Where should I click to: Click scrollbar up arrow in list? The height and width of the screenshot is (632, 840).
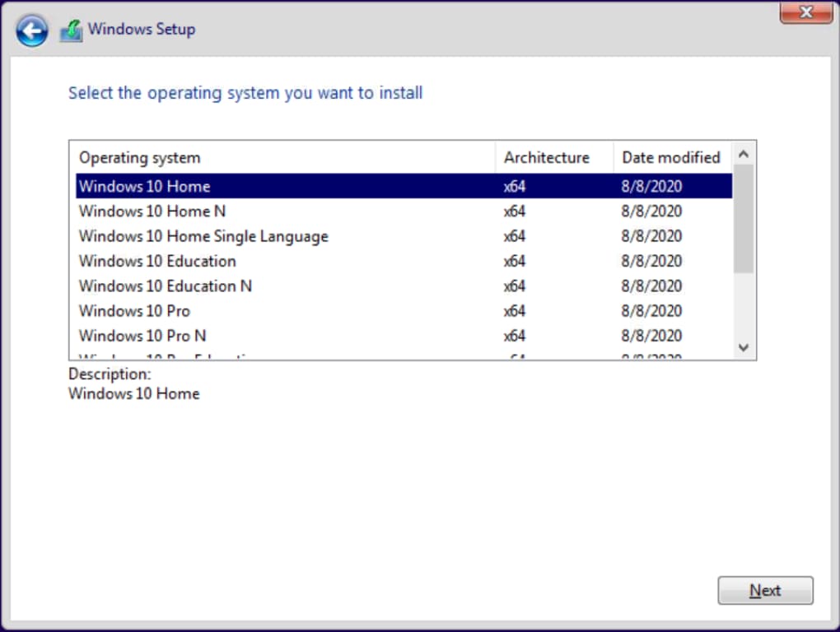coord(744,153)
